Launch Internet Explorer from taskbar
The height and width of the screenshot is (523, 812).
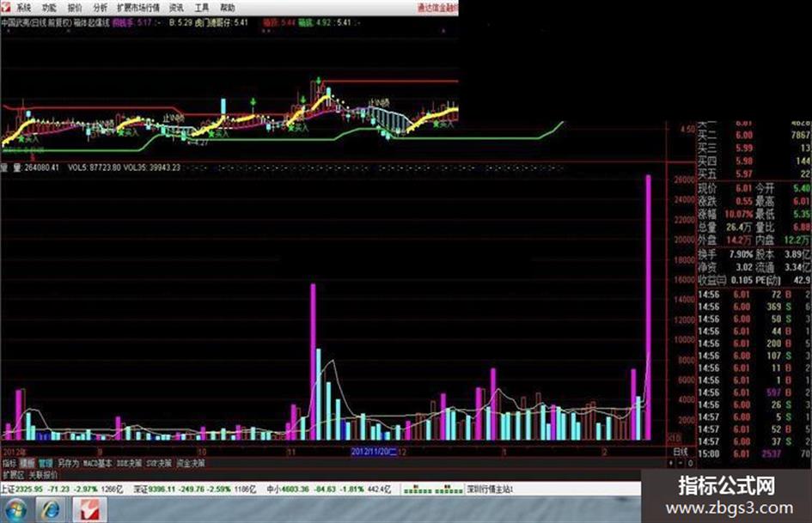(x=50, y=510)
